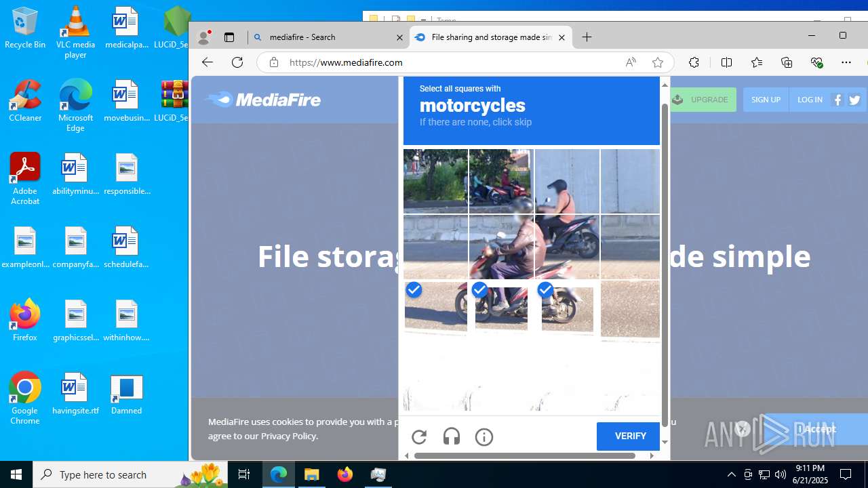Open Read aloud in the address bar
This screenshot has width=868, height=488.
pyautogui.click(x=631, y=62)
